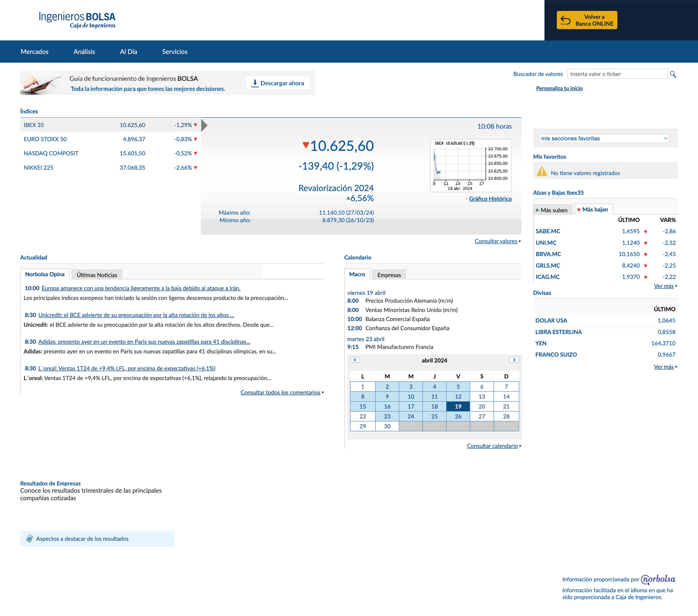Click the gray arrow pointer next to IBEX 35 row
Screen dimensions: 698x616
pyautogui.click(x=204, y=125)
